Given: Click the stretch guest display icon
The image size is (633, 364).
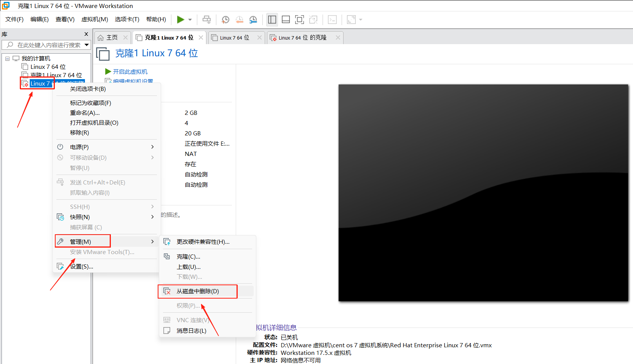Looking at the screenshot, I should 351,19.
